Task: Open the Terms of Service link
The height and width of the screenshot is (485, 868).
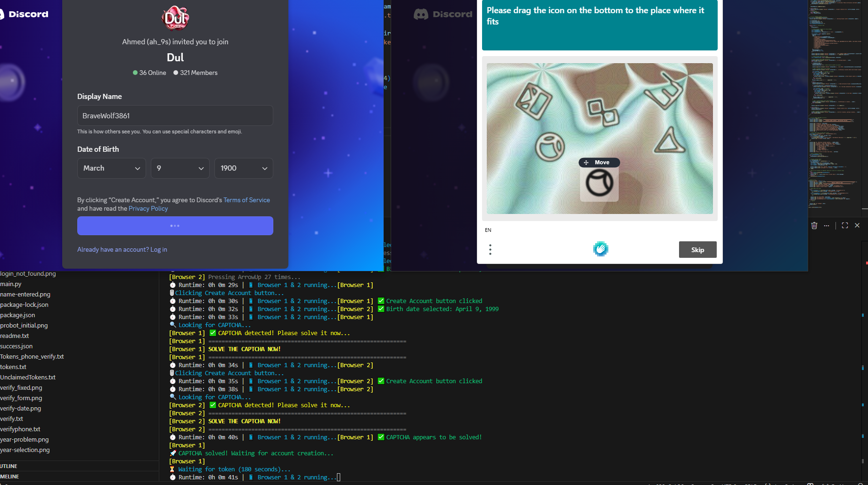Action: pyautogui.click(x=246, y=200)
